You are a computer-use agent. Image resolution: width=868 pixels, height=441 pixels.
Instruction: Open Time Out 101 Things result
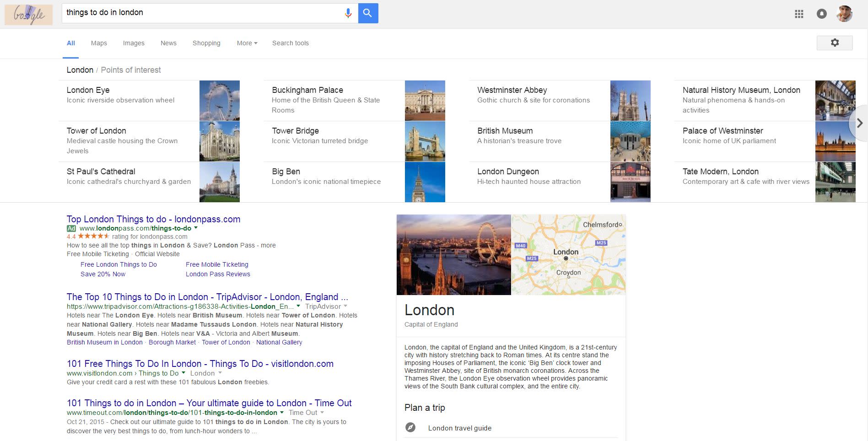pyautogui.click(x=209, y=403)
